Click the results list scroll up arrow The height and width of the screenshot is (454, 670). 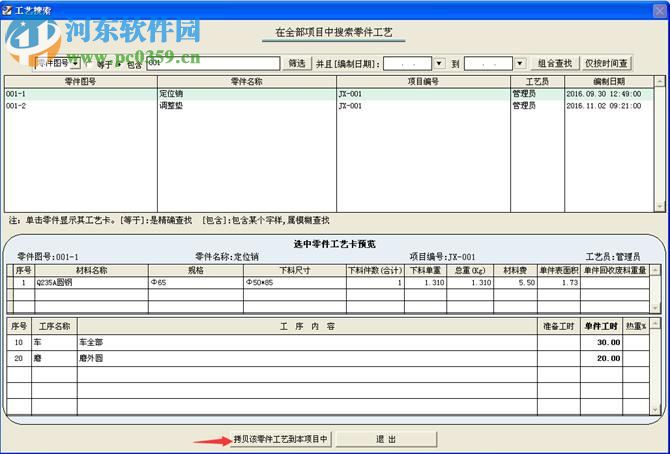point(660,81)
